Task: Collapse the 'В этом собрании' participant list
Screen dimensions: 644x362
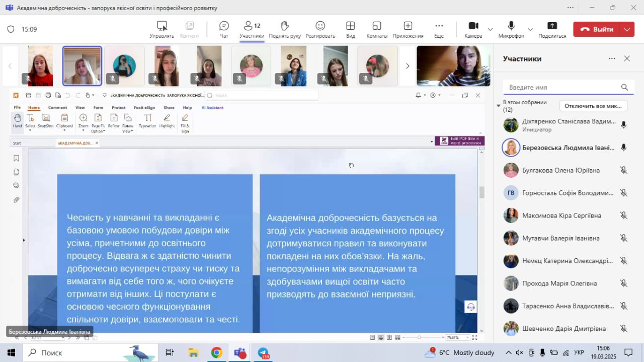Action: pos(499,106)
